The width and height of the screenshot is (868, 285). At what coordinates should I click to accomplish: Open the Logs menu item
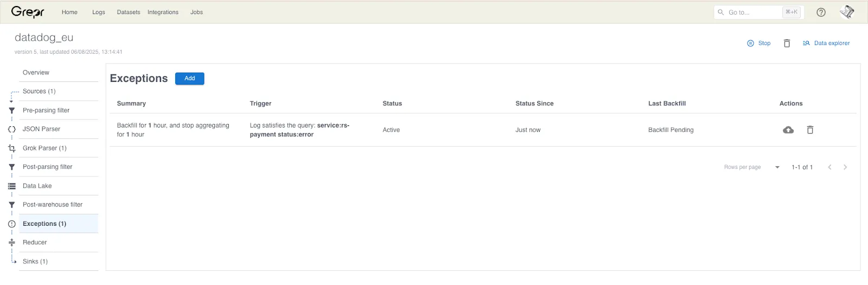click(99, 12)
